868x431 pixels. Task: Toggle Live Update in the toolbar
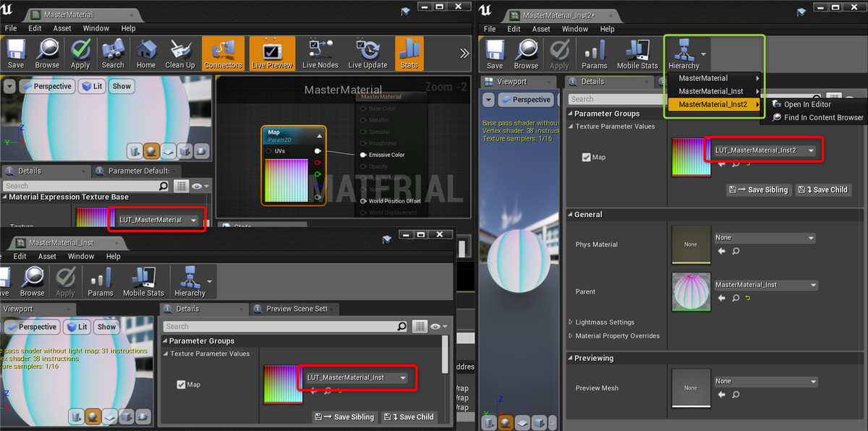pyautogui.click(x=367, y=54)
